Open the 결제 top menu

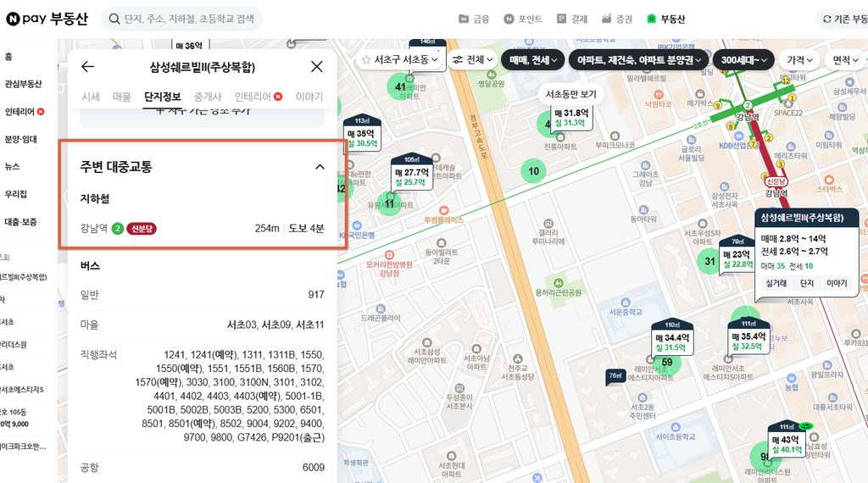point(572,19)
